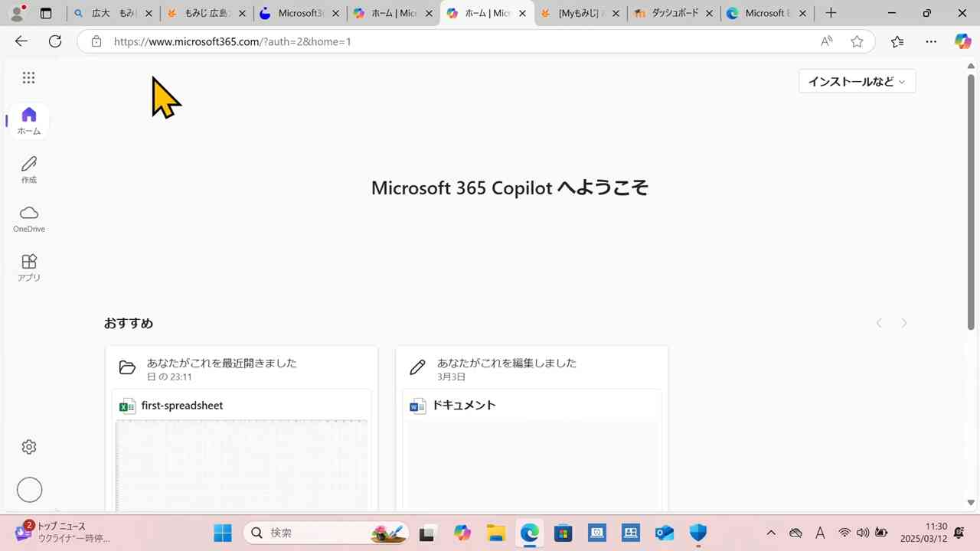
Task: Click the おすすめ heading
Action: pyautogui.click(x=129, y=323)
